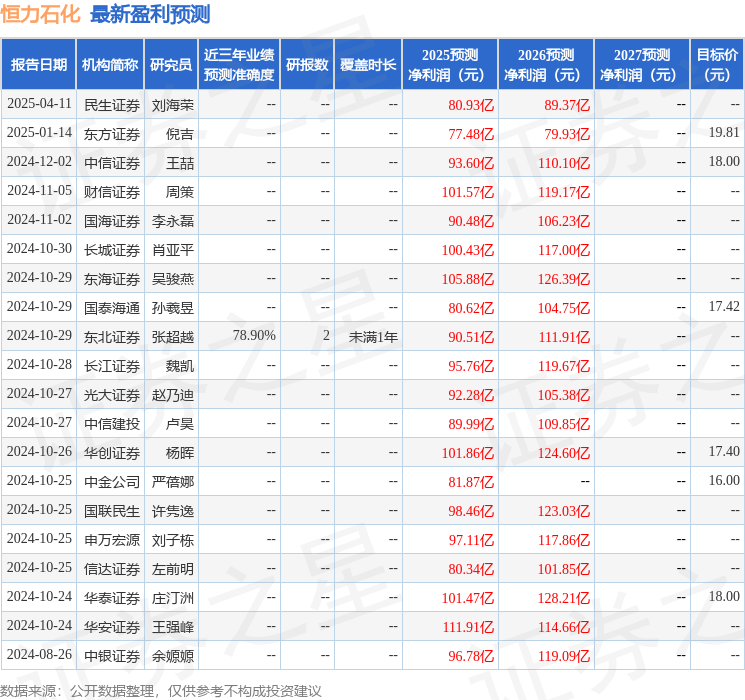Click target price 17.42
Viewport: 745px width, 700px height.
point(724,307)
